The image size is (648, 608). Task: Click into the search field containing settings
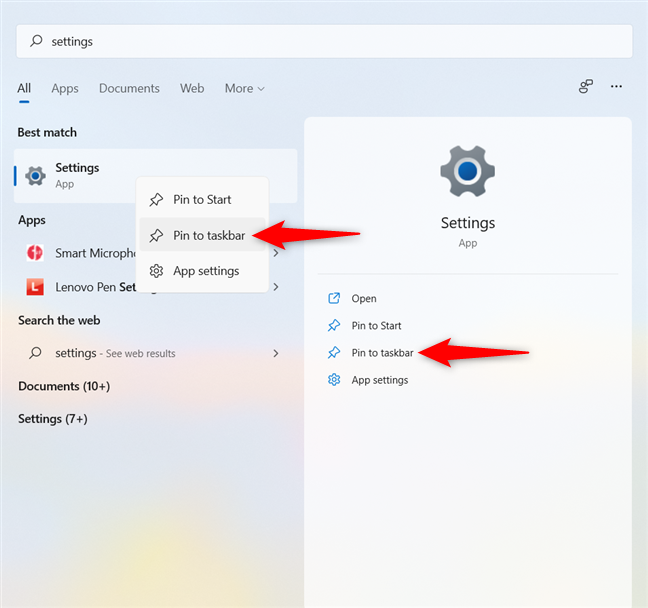coord(324,41)
